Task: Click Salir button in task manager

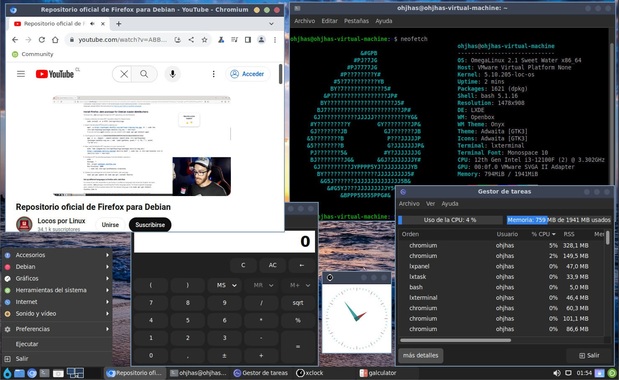Action: 589,356
